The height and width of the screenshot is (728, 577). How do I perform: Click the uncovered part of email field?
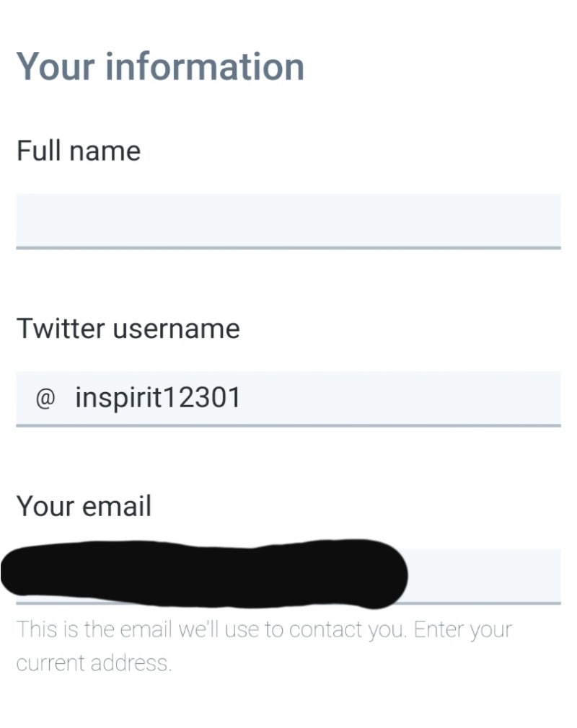[485, 575]
